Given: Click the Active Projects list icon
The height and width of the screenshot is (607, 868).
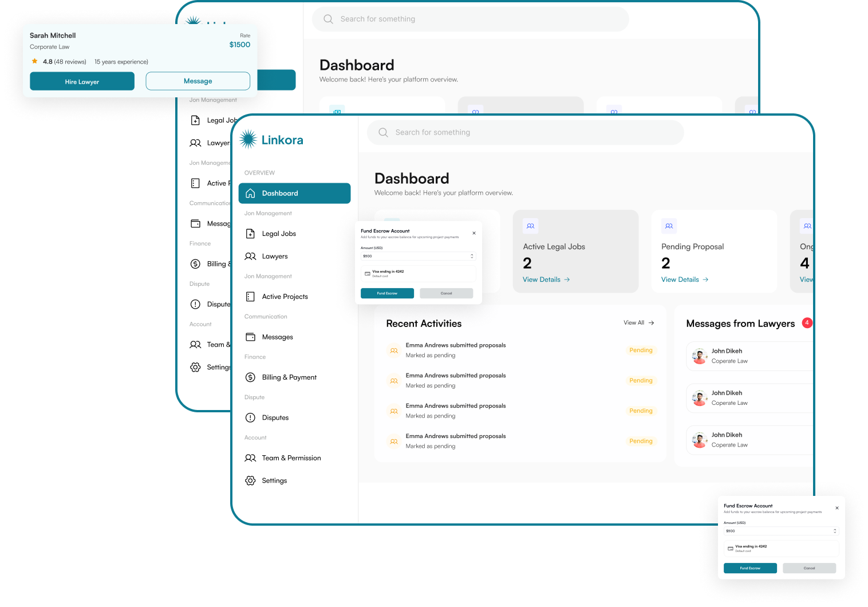Looking at the screenshot, I should tap(250, 297).
